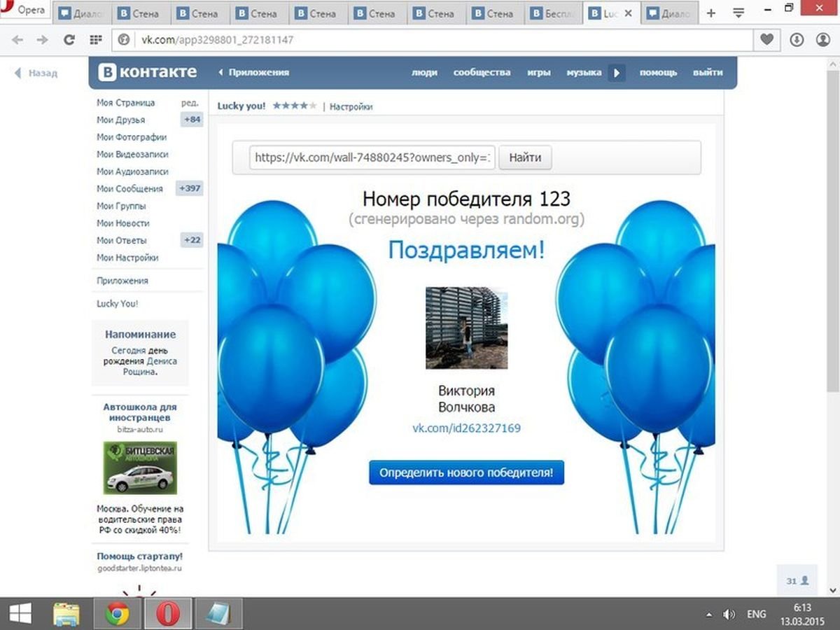Rate Lucky you! using the stars

pos(295,105)
